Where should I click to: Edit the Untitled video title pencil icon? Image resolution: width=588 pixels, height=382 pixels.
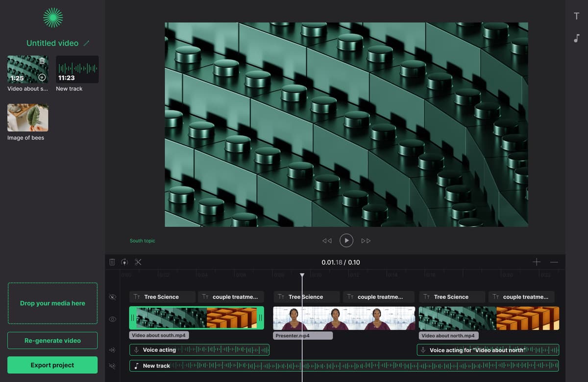coord(87,43)
